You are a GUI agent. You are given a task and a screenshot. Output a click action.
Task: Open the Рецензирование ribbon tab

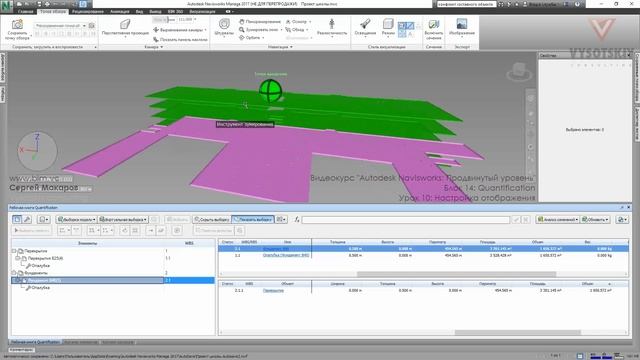pyautogui.click(x=87, y=11)
